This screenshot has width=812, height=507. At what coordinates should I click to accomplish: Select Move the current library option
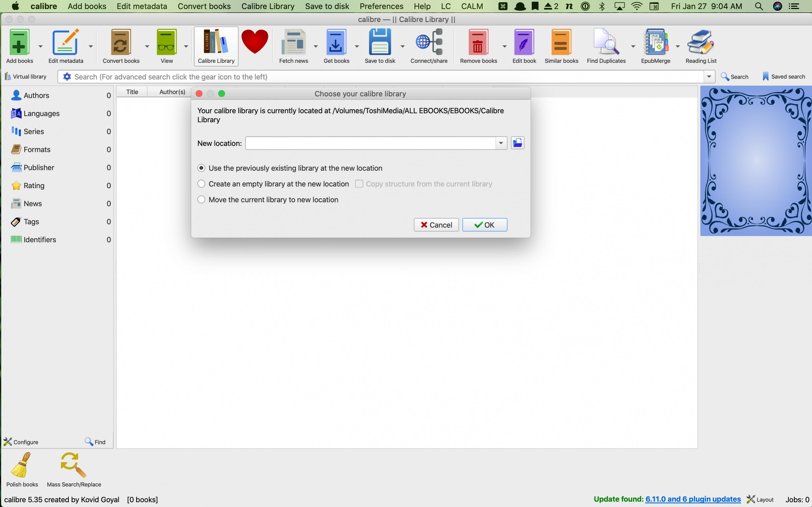pyautogui.click(x=201, y=200)
